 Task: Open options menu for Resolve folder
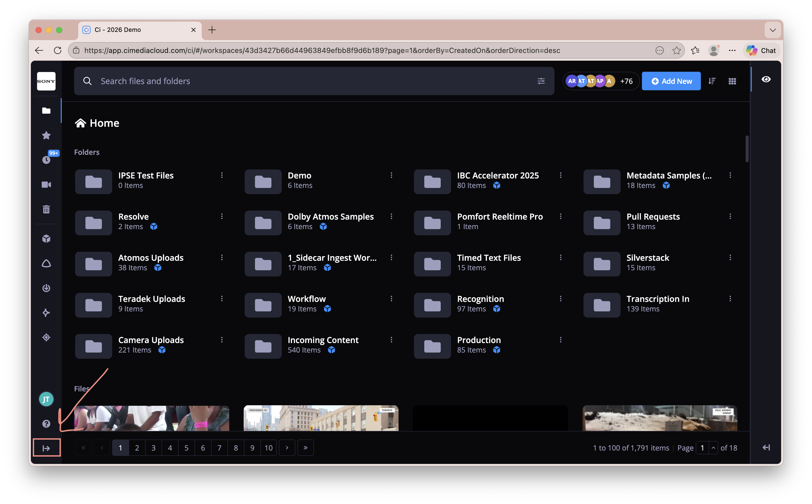coord(222,217)
